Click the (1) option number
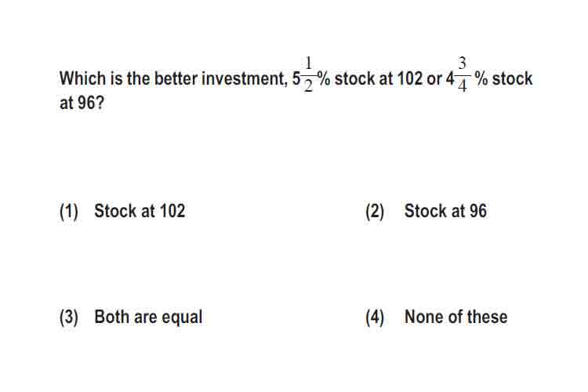The height and width of the screenshot is (392, 588). pyautogui.click(x=69, y=211)
